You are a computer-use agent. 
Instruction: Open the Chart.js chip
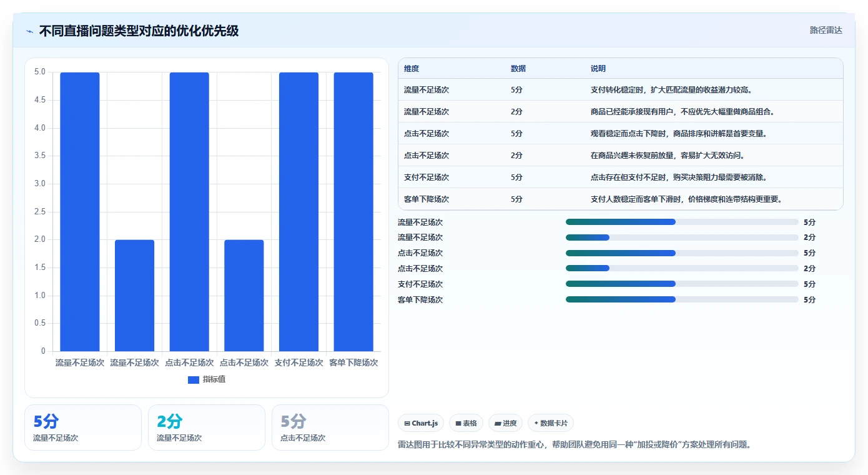tap(421, 423)
